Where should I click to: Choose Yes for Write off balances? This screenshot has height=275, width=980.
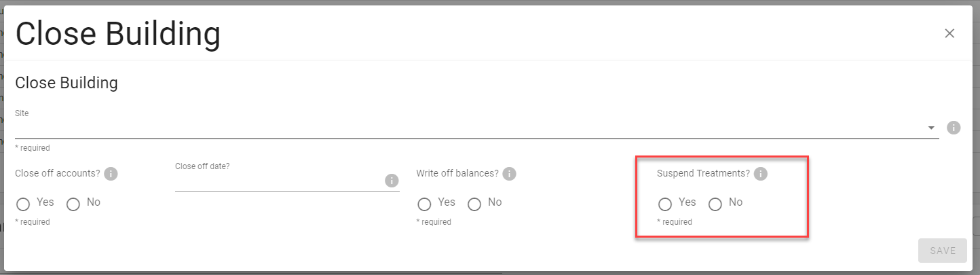[424, 204]
